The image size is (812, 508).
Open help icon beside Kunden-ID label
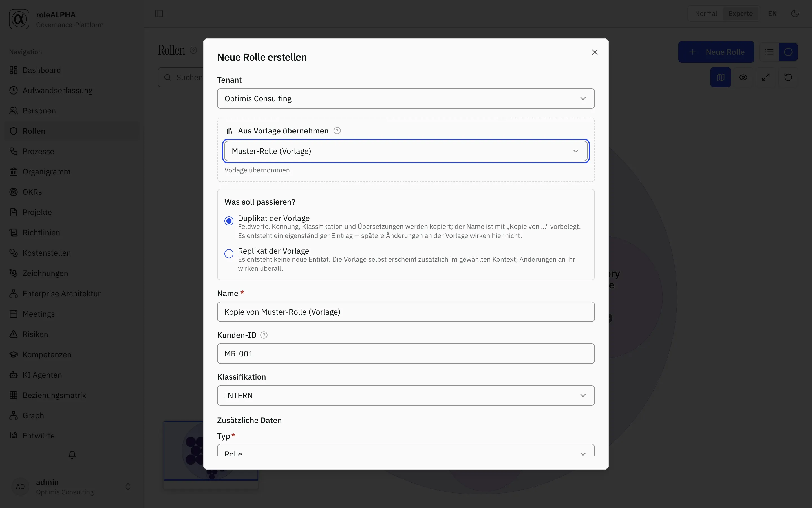264,335
